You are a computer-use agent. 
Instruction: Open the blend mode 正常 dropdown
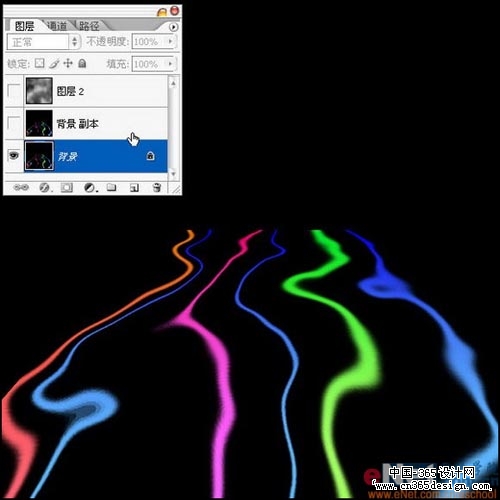(x=43, y=42)
